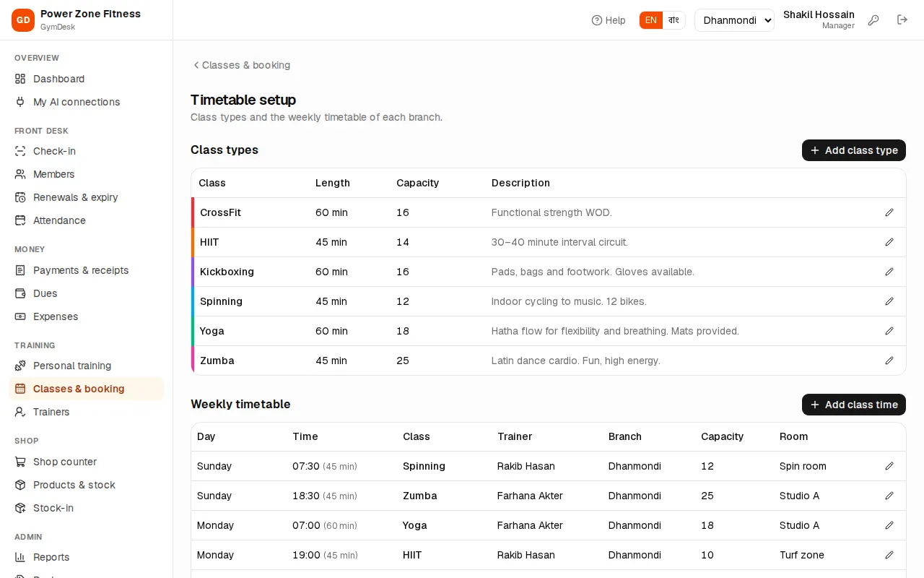Viewport: 924px width, 578px height.
Task: Open My AI connections
Action: coord(87,102)
